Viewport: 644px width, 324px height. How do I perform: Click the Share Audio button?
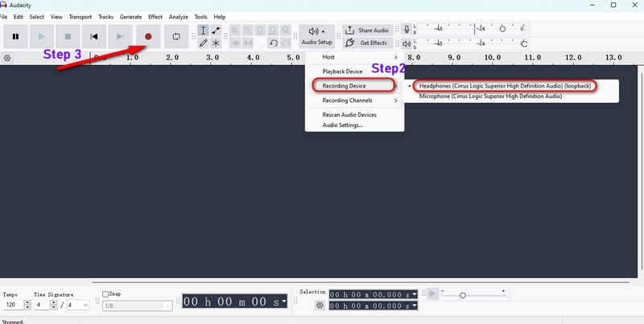(368, 31)
